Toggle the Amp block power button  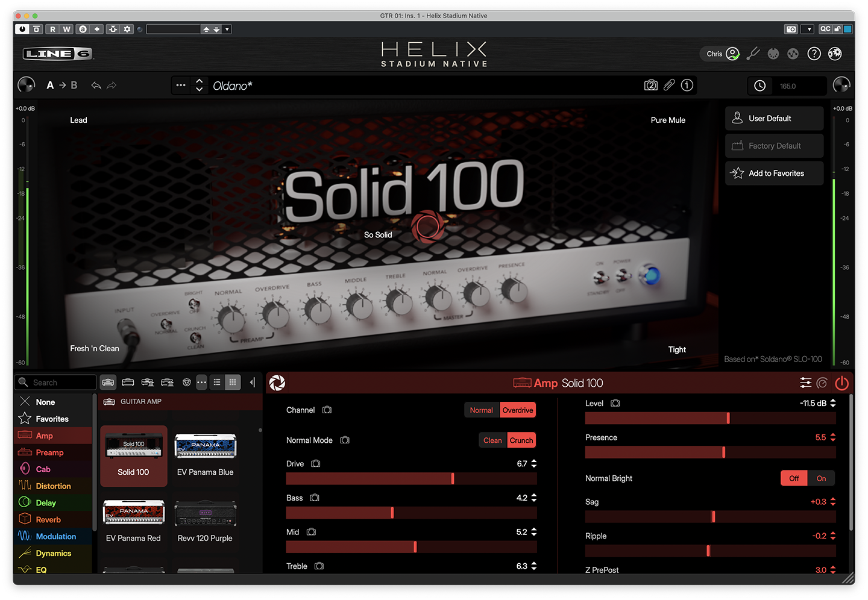pyautogui.click(x=842, y=383)
